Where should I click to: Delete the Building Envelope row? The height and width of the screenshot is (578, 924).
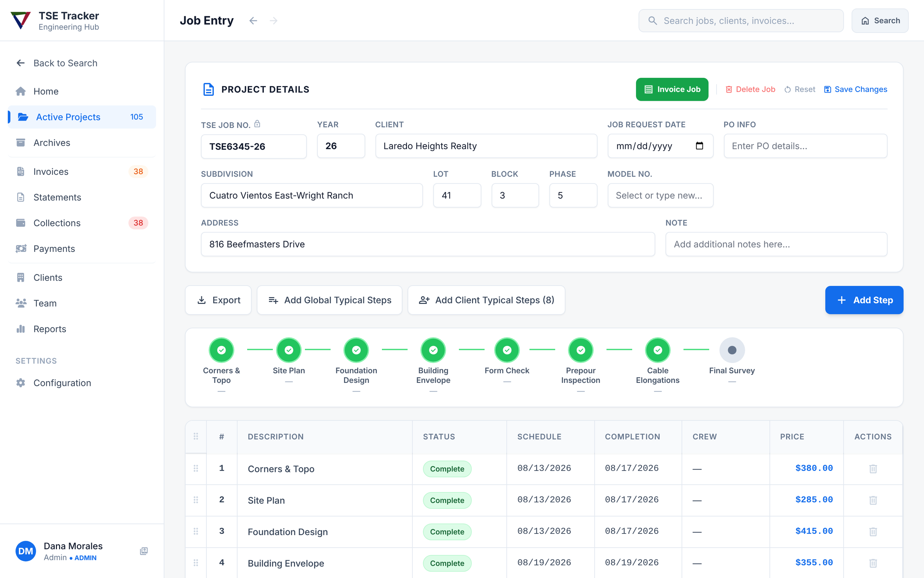pos(873,563)
